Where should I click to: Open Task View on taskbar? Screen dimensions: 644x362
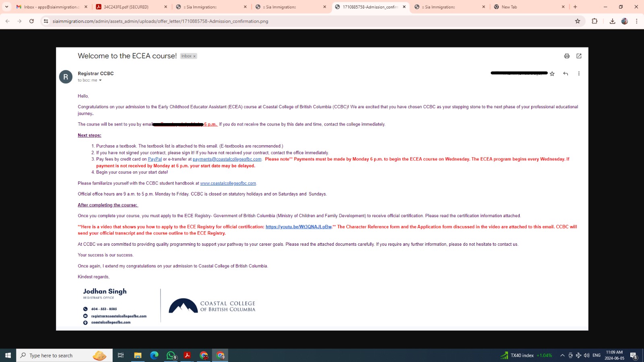click(120, 355)
